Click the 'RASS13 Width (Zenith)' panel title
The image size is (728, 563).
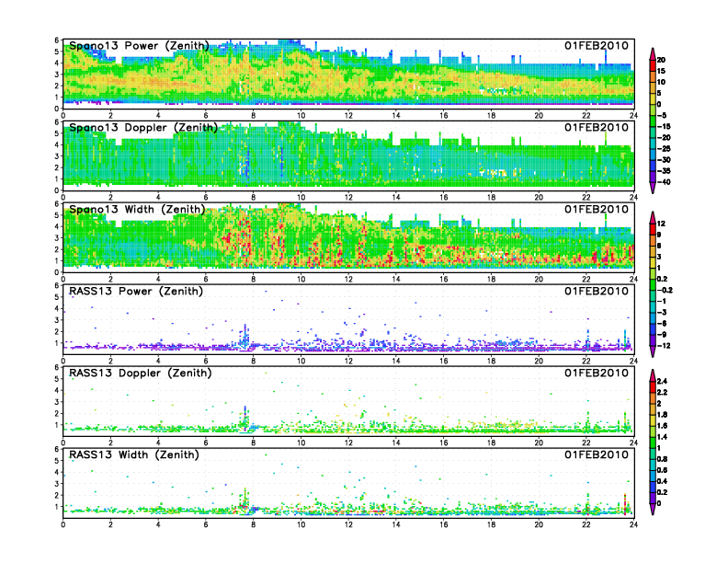(134, 454)
